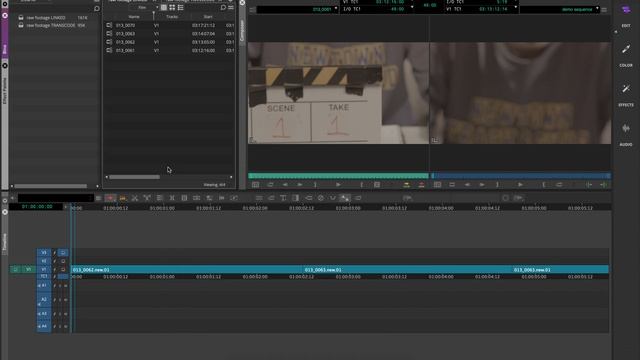Click the bin's horizontal scrollbar
This screenshot has width=640, height=360.
[x=134, y=177]
